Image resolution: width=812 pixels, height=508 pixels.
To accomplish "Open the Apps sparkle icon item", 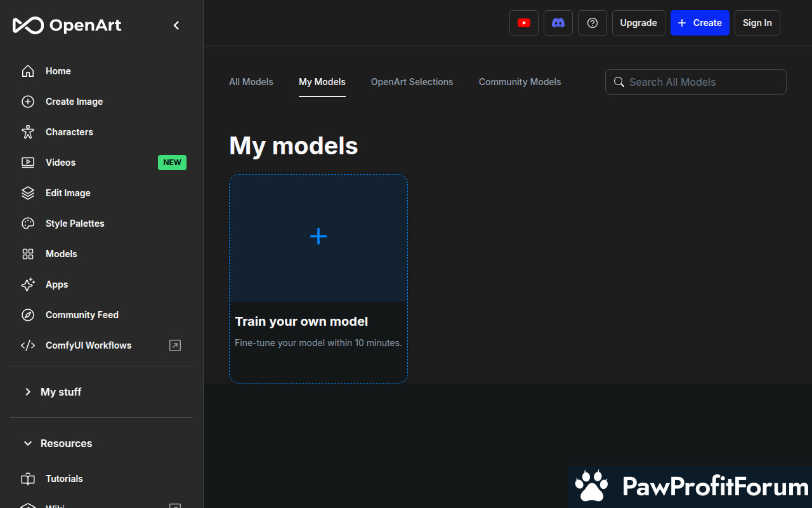I will click(x=56, y=284).
